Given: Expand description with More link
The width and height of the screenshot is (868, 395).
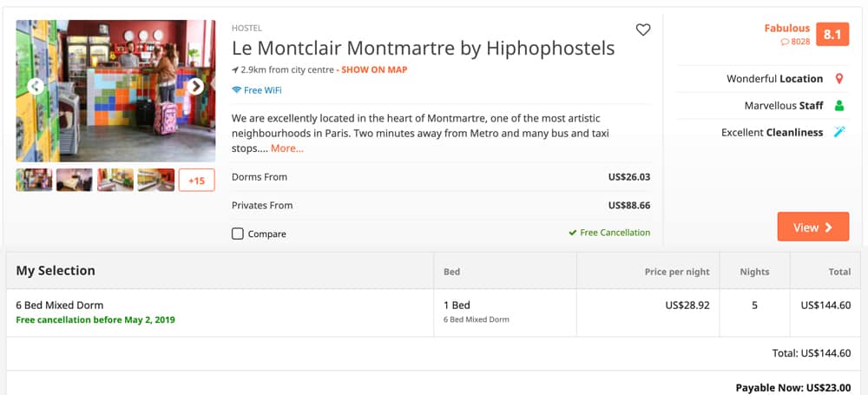Looking at the screenshot, I should pos(287,148).
